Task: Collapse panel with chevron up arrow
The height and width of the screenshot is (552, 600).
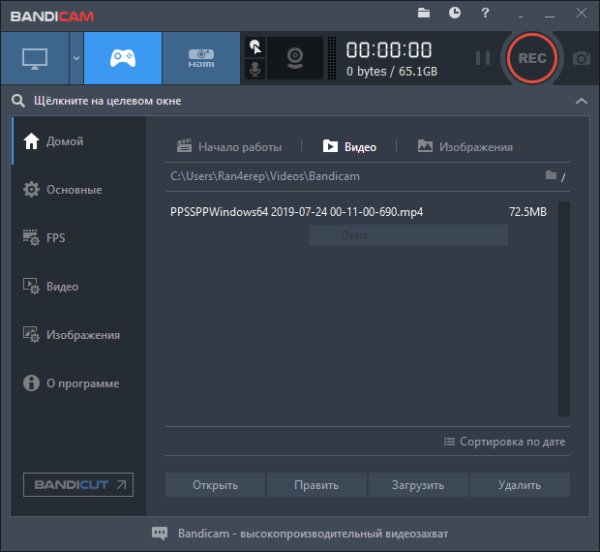Action: (582, 101)
